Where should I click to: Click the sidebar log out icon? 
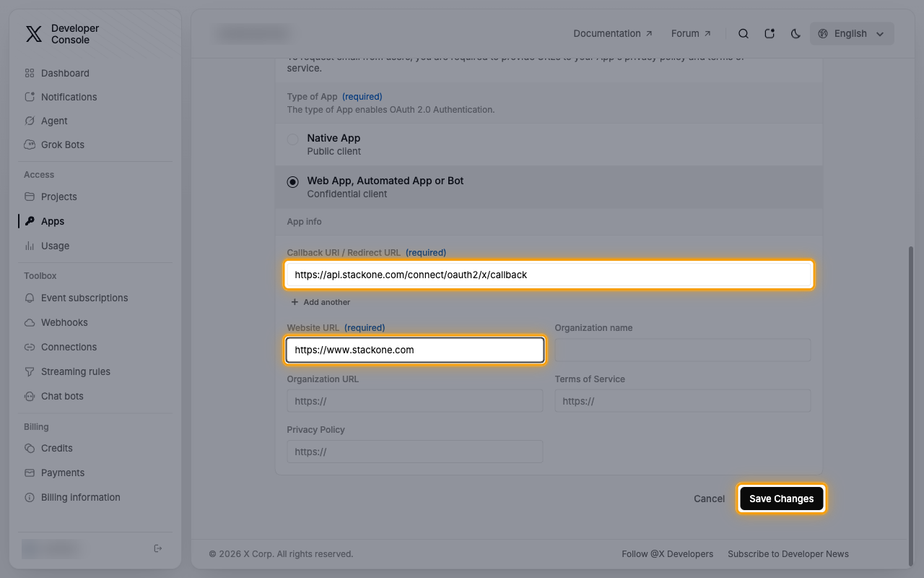158,548
